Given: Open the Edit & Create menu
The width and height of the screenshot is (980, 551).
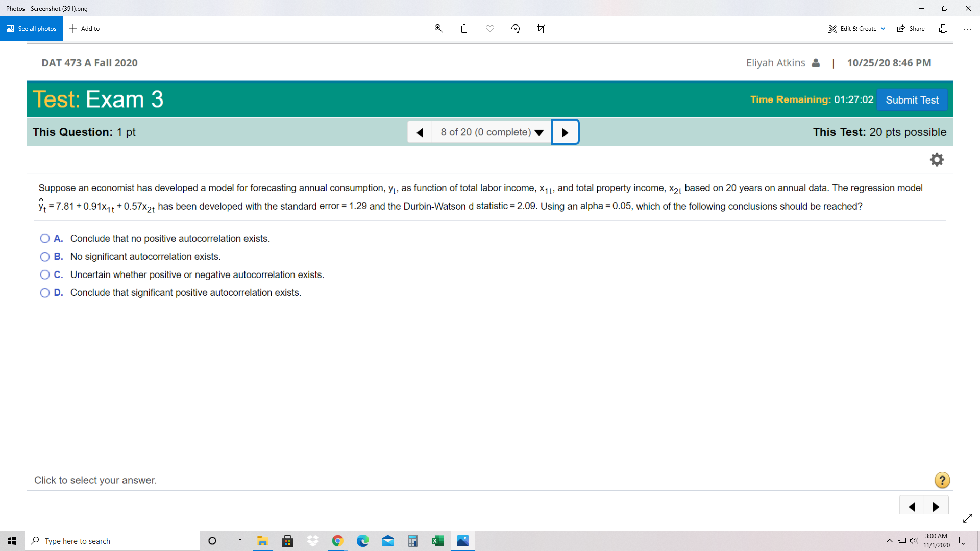Looking at the screenshot, I should [856, 28].
